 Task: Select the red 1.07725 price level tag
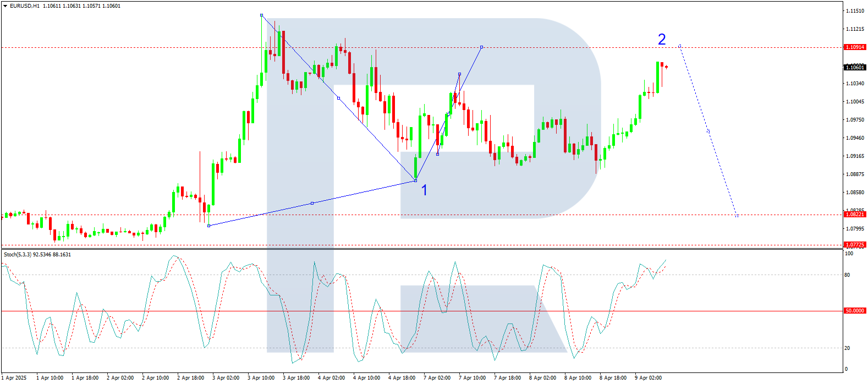point(855,245)
